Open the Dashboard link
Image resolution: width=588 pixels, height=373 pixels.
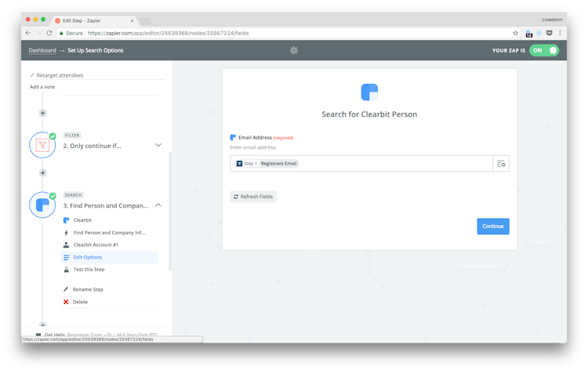42,50
